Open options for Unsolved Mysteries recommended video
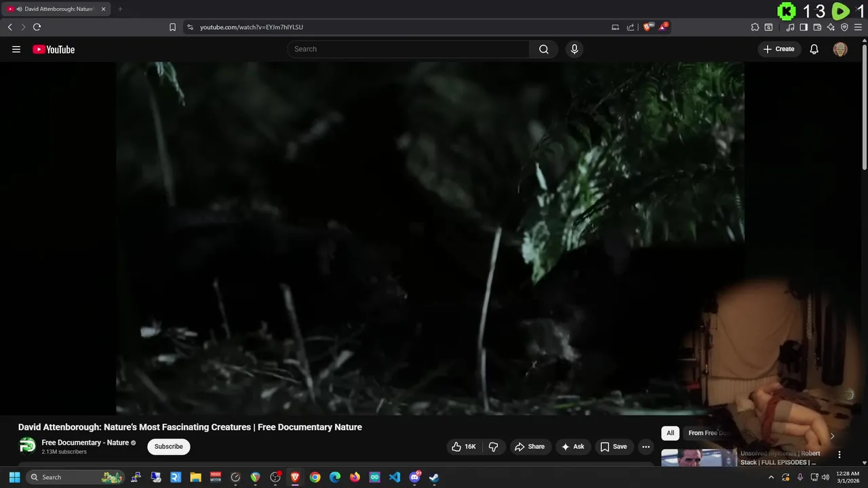The height and width of the screenshot is (488, 868). (x=839, y=455)
